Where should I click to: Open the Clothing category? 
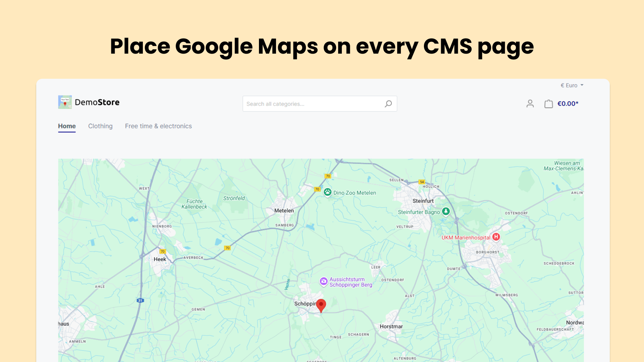[x=100, y=126]
